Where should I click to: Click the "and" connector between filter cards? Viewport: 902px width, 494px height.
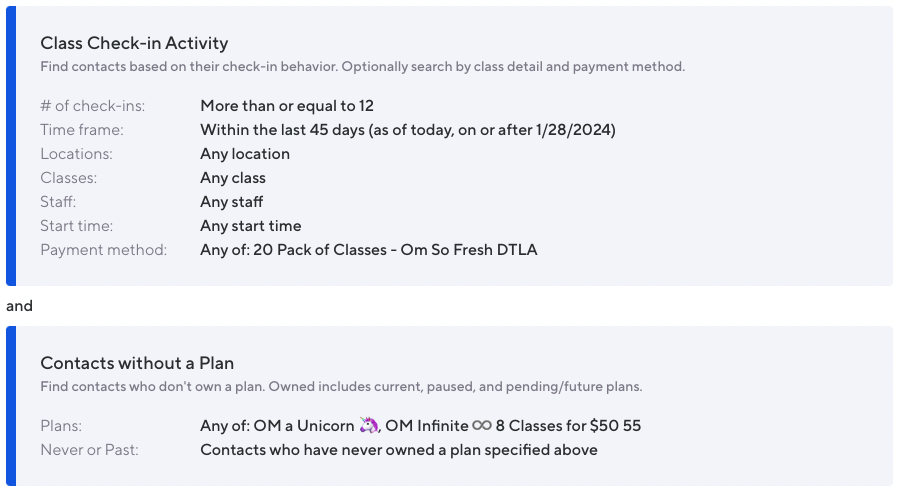click(19, 306)
